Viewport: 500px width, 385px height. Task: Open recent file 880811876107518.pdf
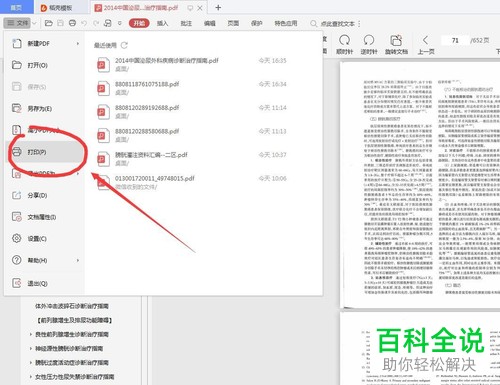click(192, 88)
